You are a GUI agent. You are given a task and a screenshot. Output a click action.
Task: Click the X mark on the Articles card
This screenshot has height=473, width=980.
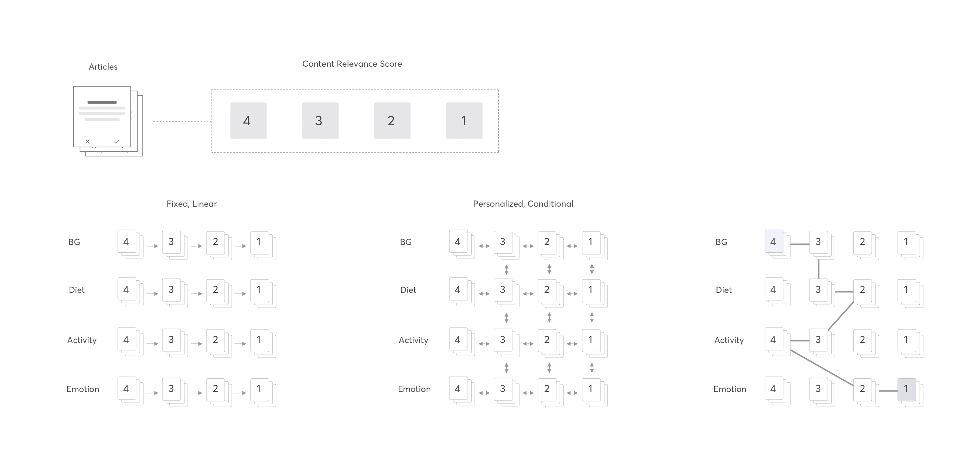(88, 141)
